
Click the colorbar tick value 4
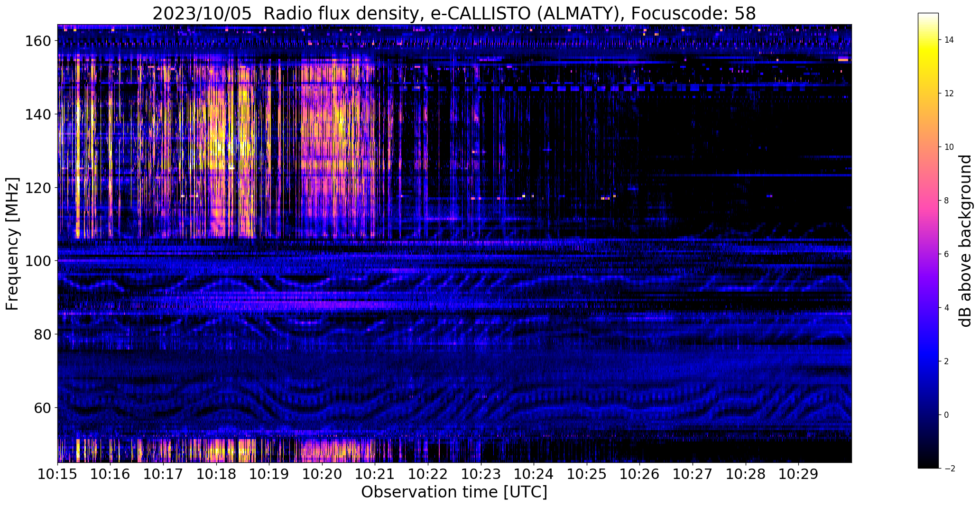click(946, 308)
